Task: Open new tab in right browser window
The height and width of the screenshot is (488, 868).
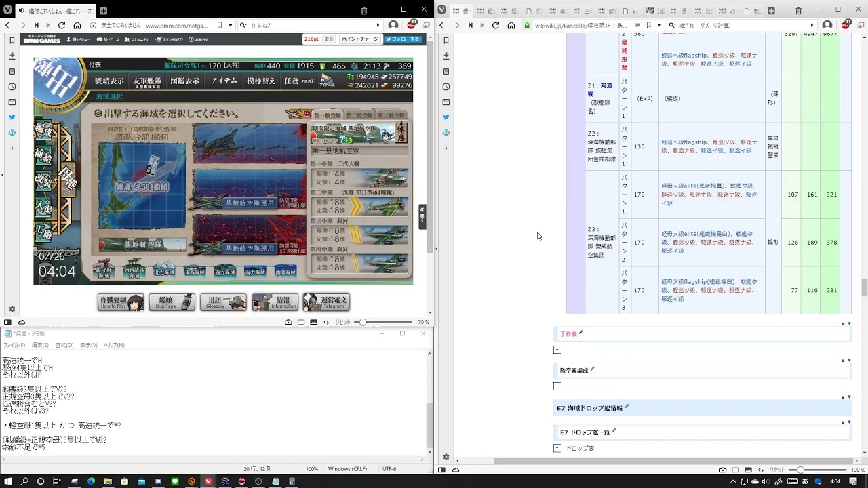Action: 771,11
